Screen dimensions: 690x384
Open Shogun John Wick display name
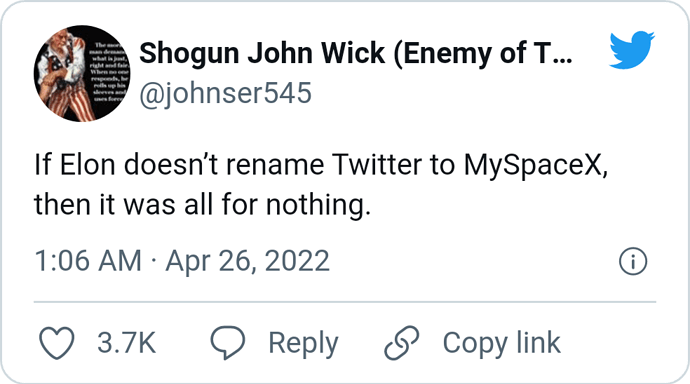coord(356,53)
